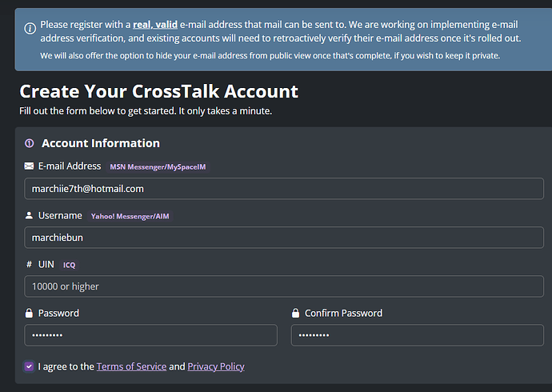The image size is (552, 392).
Task: Click the lock icon beside Confirm Password
Action: click(295, 313)
